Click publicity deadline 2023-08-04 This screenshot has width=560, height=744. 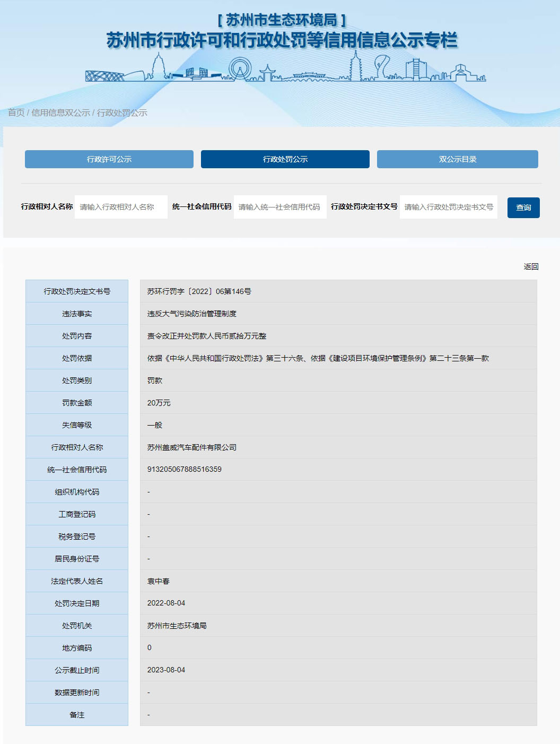(x=166, y=670)
